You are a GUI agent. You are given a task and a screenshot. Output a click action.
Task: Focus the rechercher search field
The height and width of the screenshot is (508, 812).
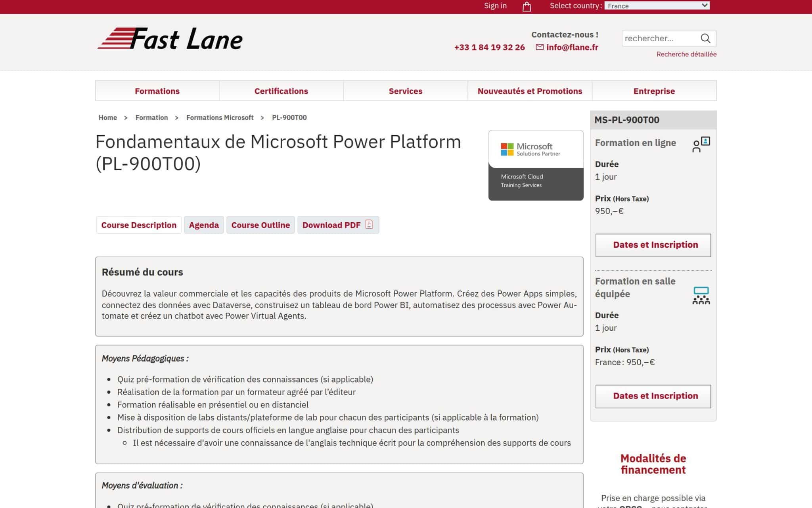(659, 38)
